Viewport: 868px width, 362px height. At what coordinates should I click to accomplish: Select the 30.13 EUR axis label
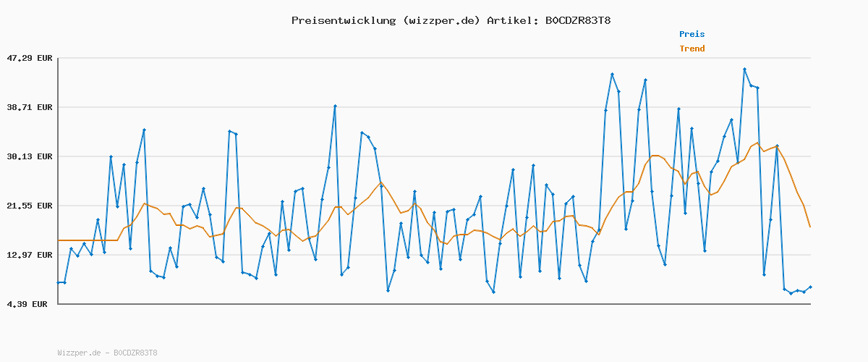29,156
